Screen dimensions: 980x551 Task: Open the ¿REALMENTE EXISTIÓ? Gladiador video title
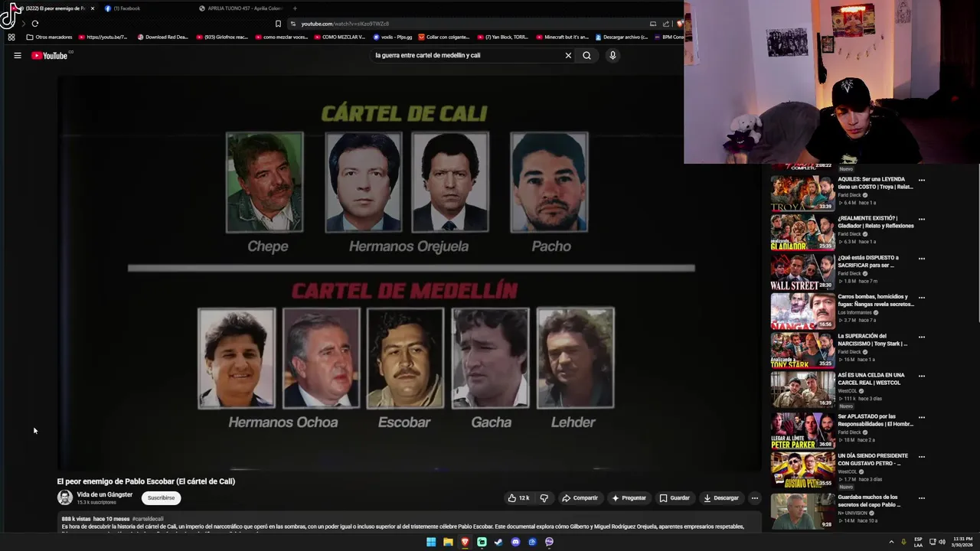[876, 222]
